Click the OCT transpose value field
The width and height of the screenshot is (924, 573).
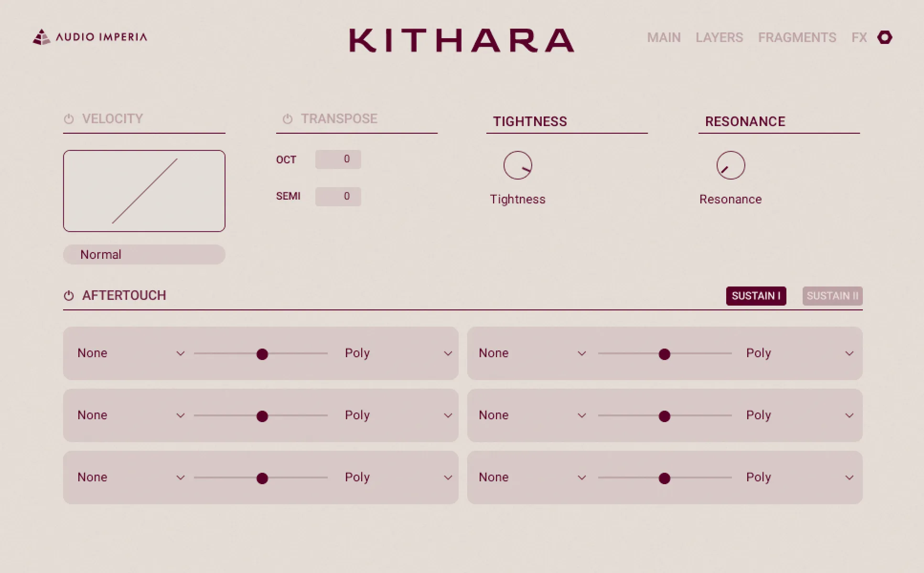pos(338,159)
